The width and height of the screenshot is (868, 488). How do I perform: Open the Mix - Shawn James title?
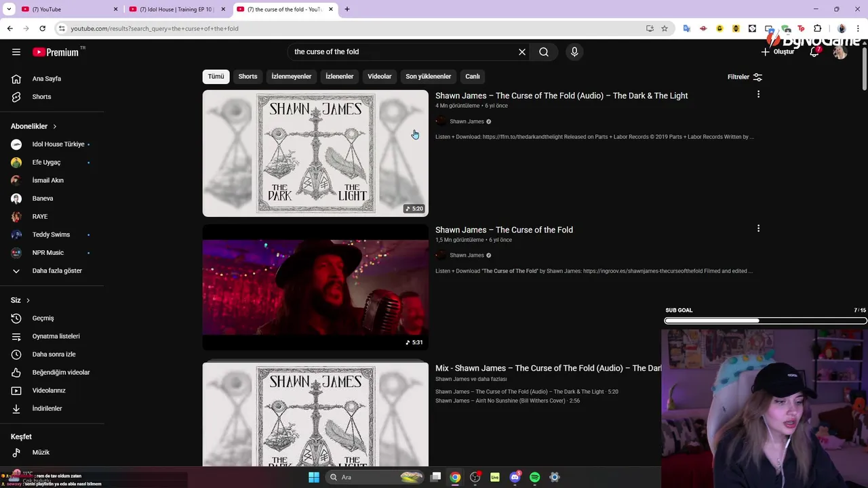point(548,368)
